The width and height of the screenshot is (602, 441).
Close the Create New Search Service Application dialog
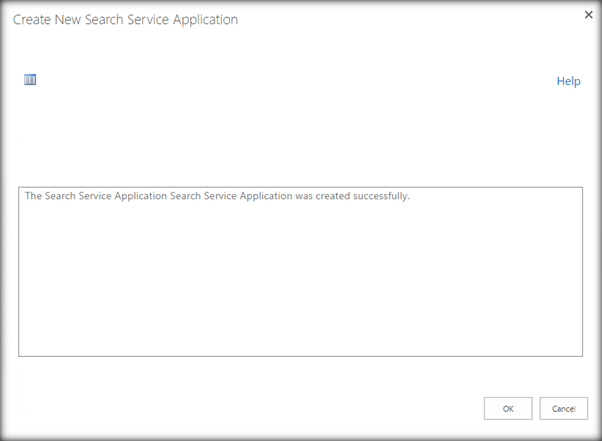coord(587,16)
